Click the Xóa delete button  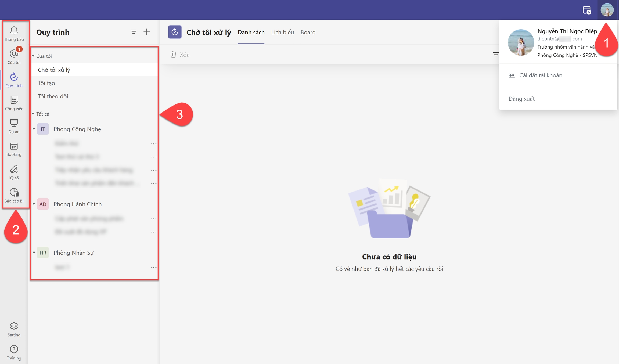click(x=180, y=55)
